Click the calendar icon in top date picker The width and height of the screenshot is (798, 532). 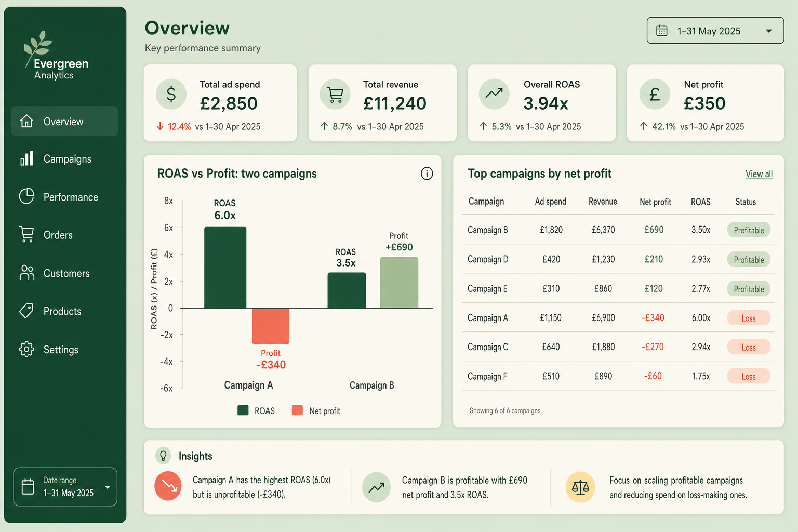[x=661, y=31]
